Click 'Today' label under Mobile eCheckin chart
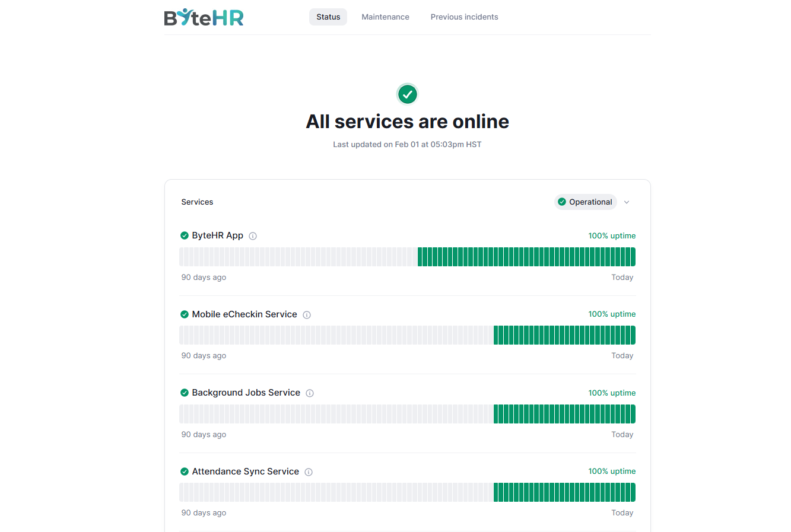The image size is (791, 532). click(622, 356)
